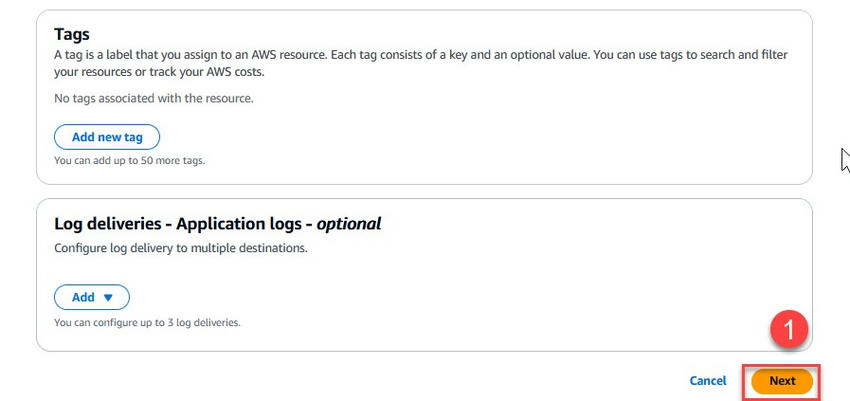The image size is (850, 401).
Task: Click the 'You can add up to 50 more tags' note
Action: (x=129, y=160)
